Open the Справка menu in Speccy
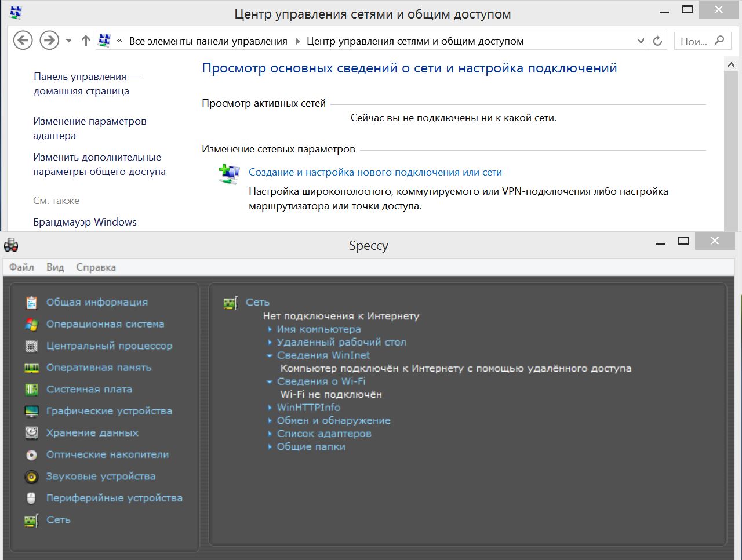 [96, 267]
